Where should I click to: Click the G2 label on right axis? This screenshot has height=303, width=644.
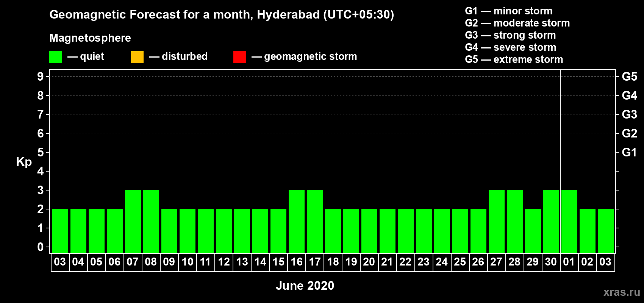pos(630,133)
